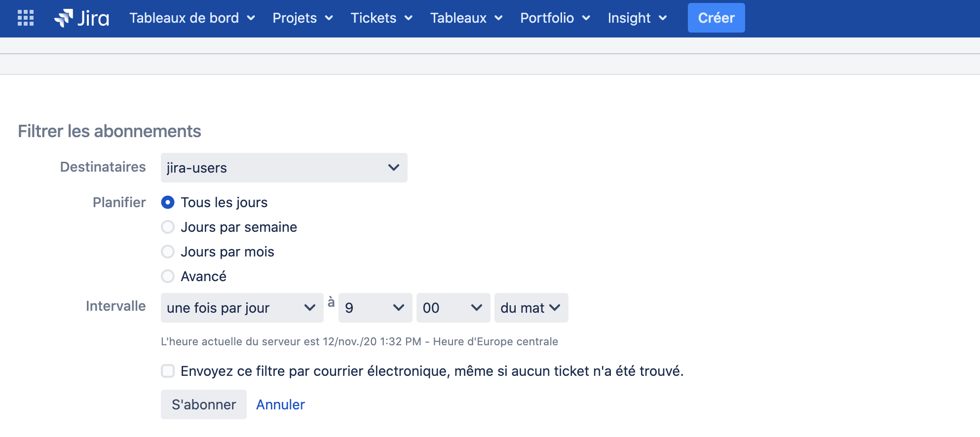The width and height of the screenshot is (980, 437).
Task: Select the Jours par mois radio button
Action: pos(168,252)
